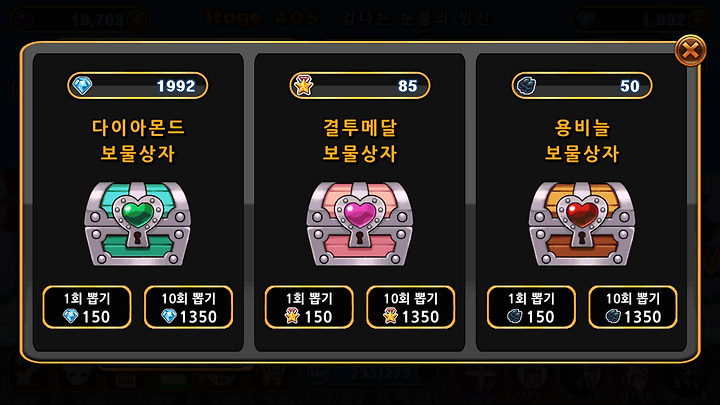Click the 용비늘 보물상자 title
Image resolution: width=720 pixels, height=405 pixels.
pos(582,140)
